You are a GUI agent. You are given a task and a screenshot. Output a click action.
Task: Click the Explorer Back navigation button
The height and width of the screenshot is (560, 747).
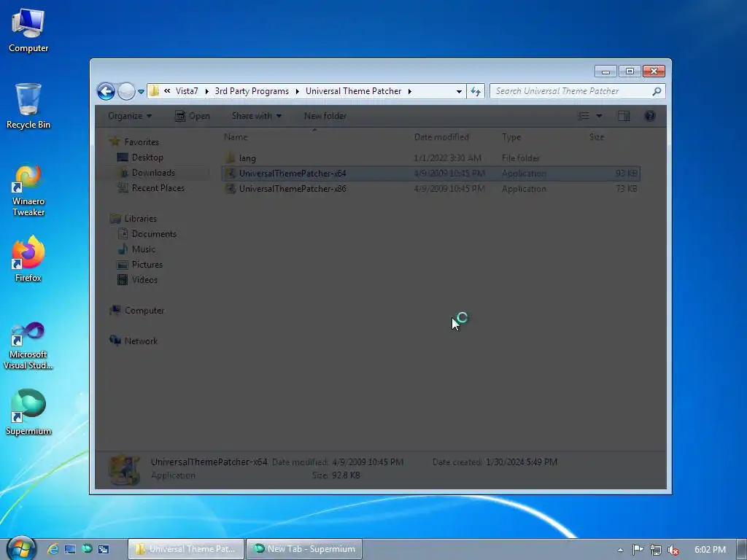[x=106, y=91]
